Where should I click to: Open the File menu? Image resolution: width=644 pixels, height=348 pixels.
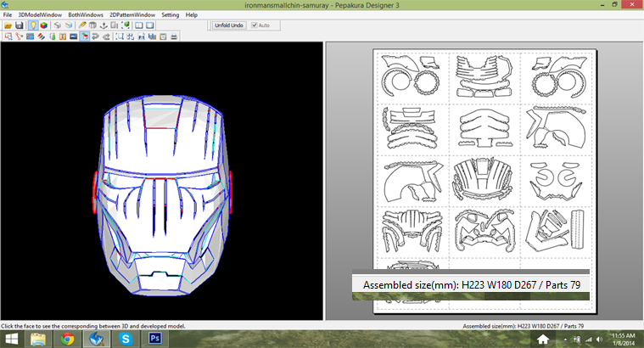click(x=8, y=14)
